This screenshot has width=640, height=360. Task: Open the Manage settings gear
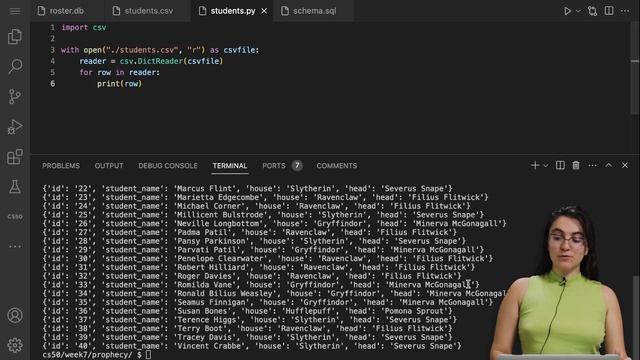pos(15,345)
